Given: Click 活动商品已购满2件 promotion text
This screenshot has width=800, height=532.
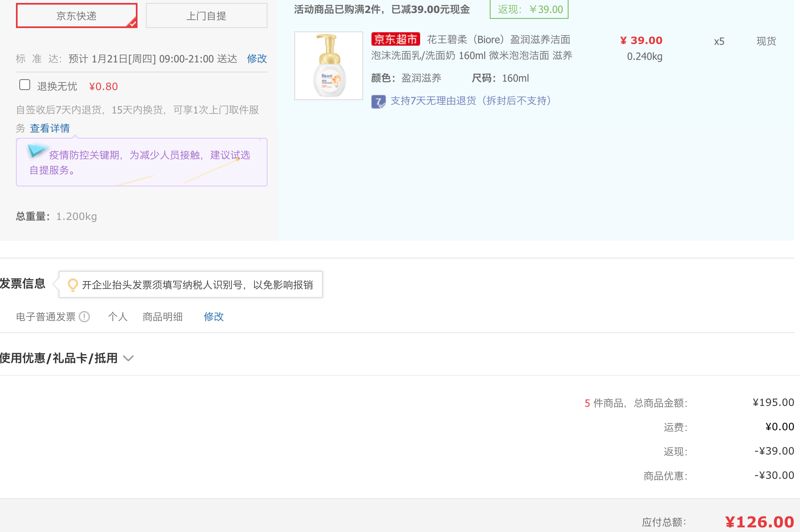Looking at the screenshot, I should tap(382, 9).
